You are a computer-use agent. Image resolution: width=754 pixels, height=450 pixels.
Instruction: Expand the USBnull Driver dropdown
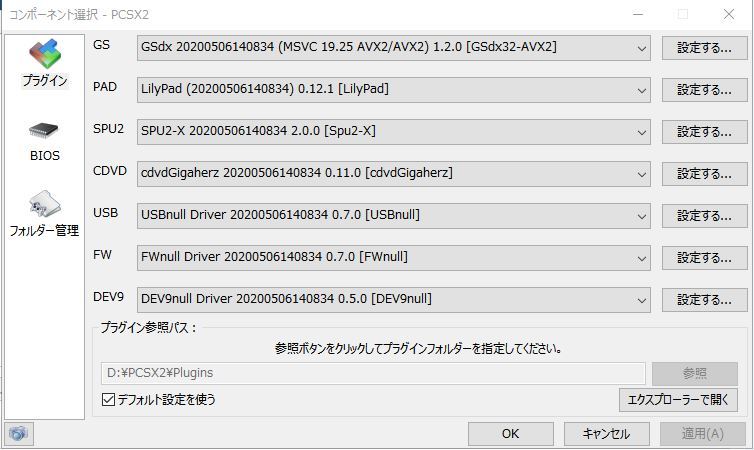pyautogui.click(x=393, y=215)
